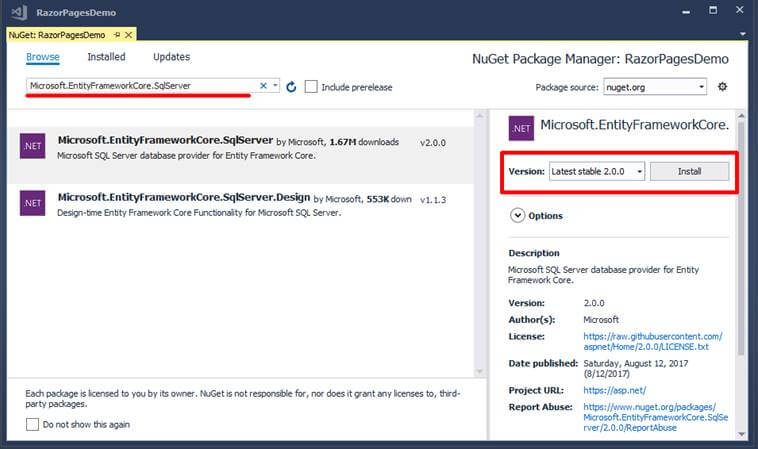This screenshot has width=758, height=449.
Task: Refresh the package list
Action: coord(291,87)
